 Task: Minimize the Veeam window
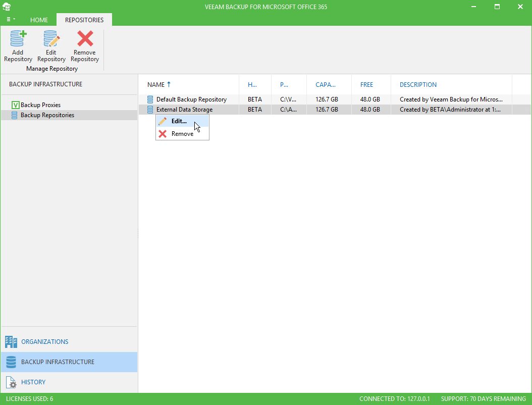click(473, 7)
